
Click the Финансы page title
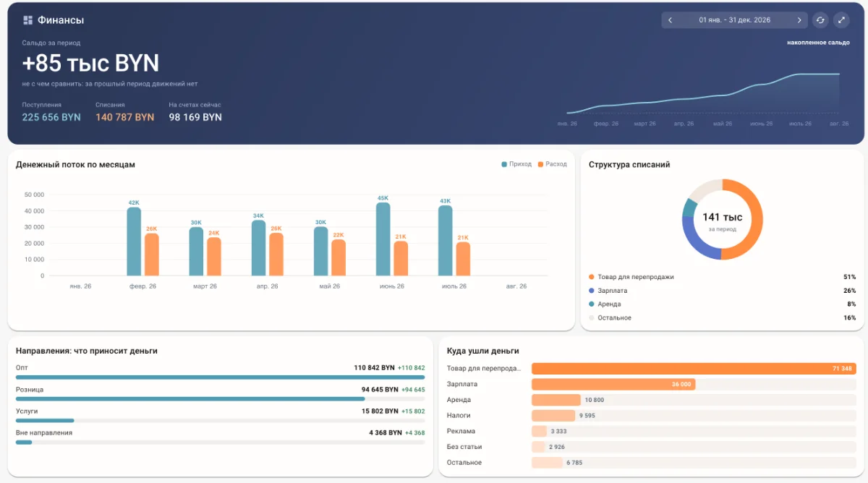pyautogui.click(x=61, y=20)
